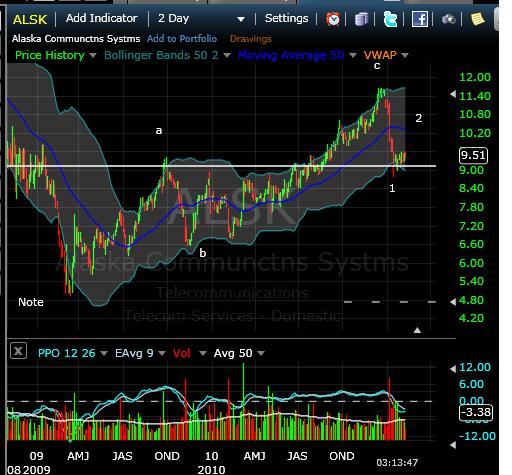512x475 pixels.
Task: Open chart Settings
Action: coord(286,18)
